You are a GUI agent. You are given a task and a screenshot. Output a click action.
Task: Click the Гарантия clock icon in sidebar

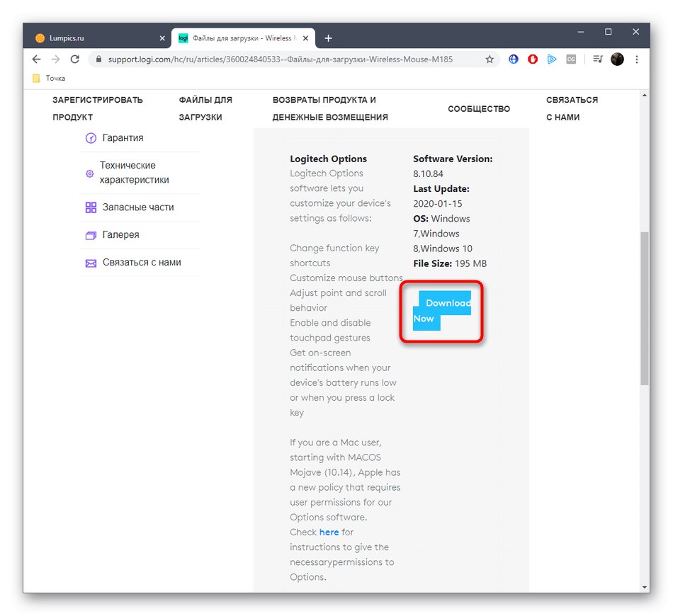[91, 138]
